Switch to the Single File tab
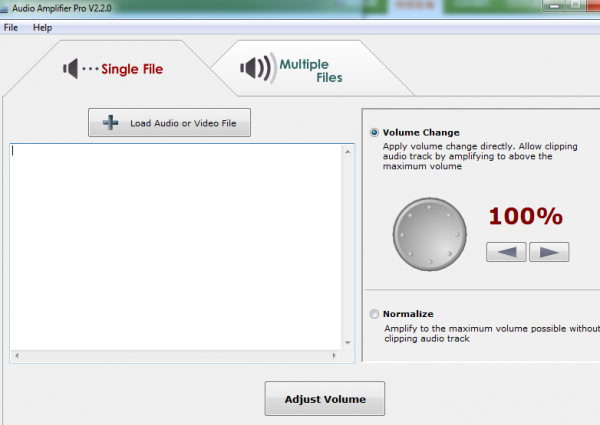Viewport: 600px width, 425px height. (x=114, y=69)
